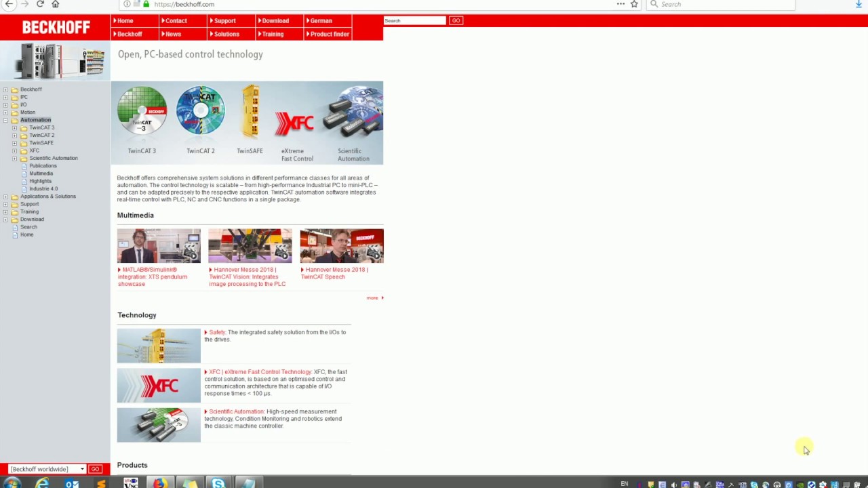868x488 pixels.
Task: Click the GO button next to site search
Action: (x=456, y=20)
